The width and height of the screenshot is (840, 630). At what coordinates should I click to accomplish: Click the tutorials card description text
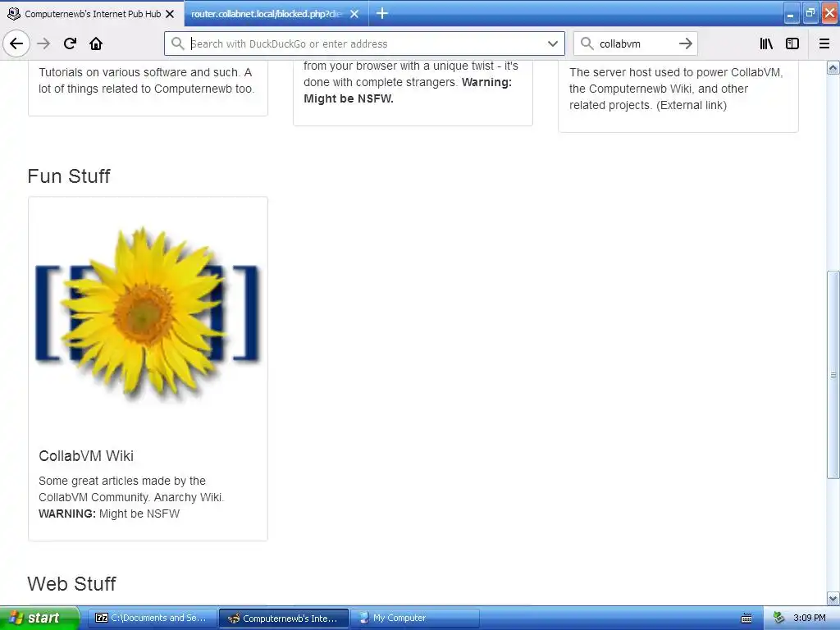pos(146,80)
